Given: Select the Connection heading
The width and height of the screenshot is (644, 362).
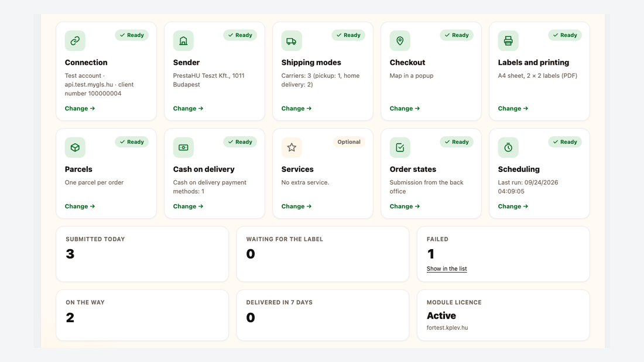Looking at the screenshot, I should pos(86,63).
